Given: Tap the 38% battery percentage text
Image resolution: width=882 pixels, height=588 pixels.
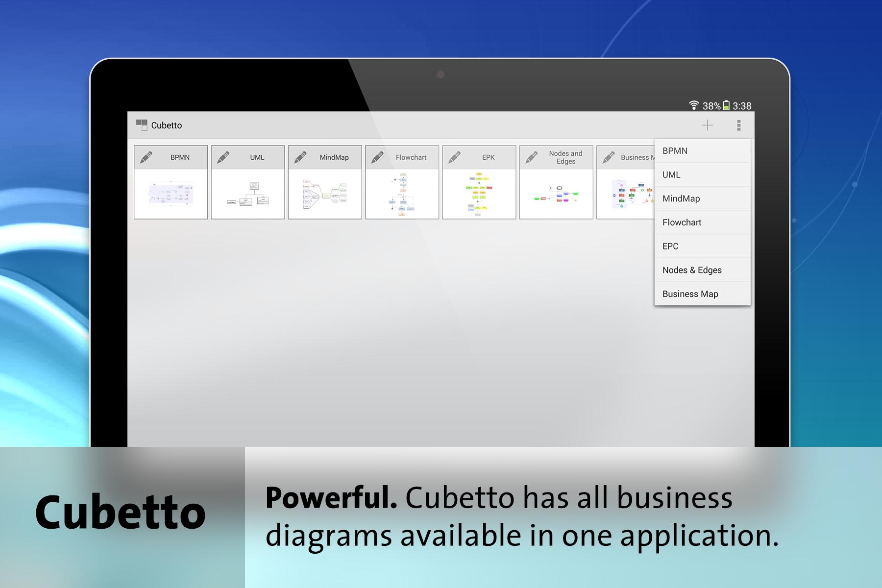Looking at the screenshot, I should click(x=711, y=106).
